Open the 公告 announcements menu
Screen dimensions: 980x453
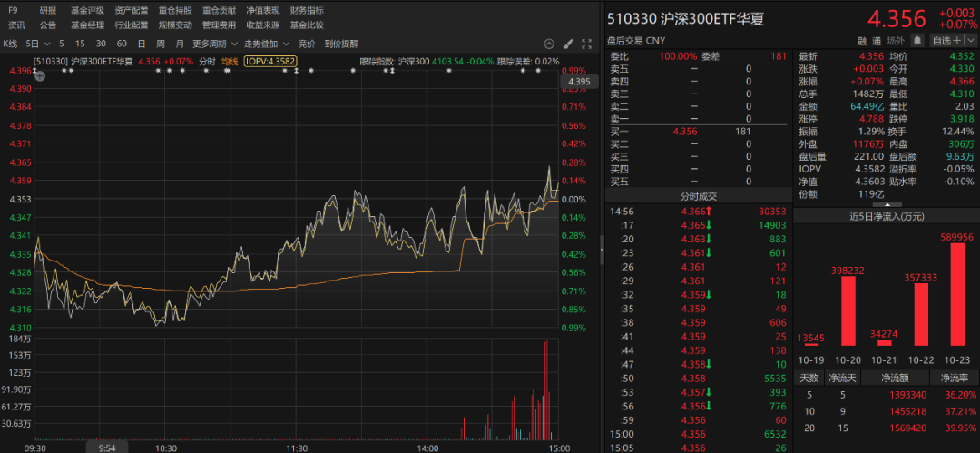[x=47, y=25]
